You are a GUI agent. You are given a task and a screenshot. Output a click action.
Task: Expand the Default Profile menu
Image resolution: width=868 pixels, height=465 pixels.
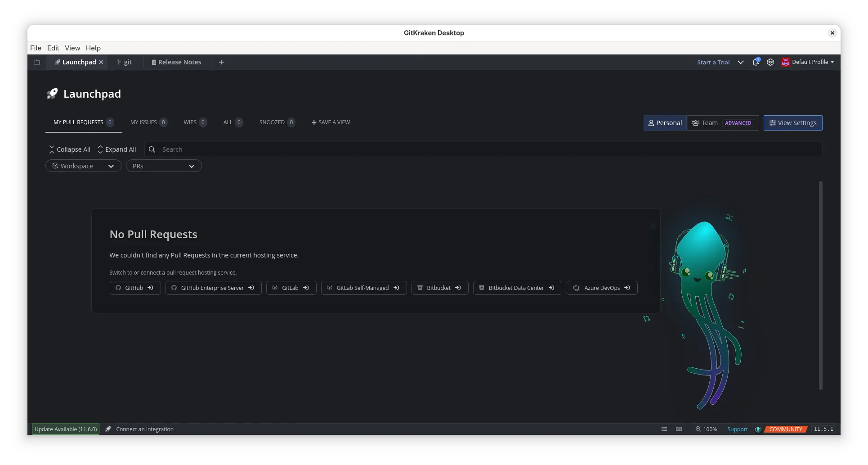tap(808, 62)
